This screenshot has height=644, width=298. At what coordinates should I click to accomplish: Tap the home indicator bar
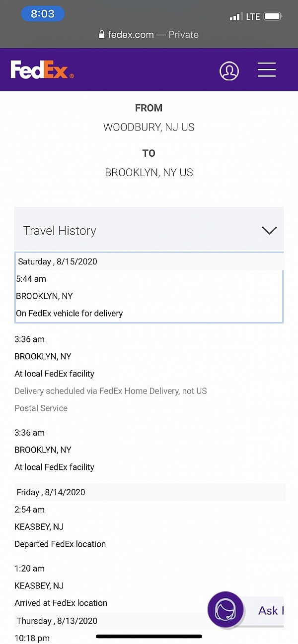[149, 636]
